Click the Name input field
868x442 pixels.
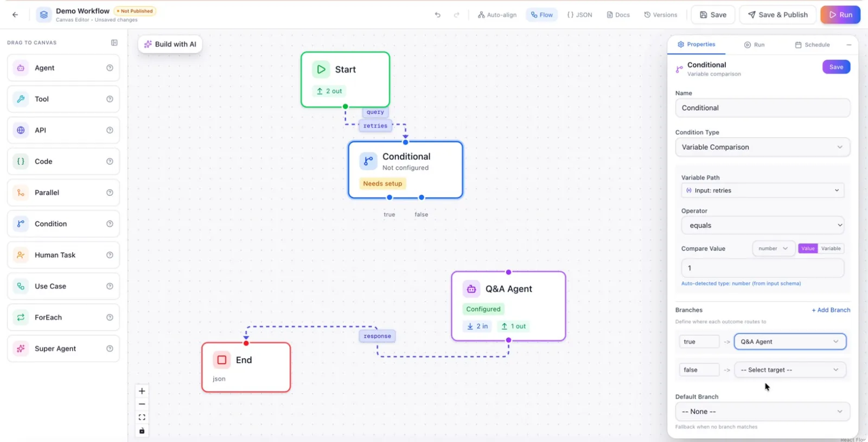(x=762, y=108)
